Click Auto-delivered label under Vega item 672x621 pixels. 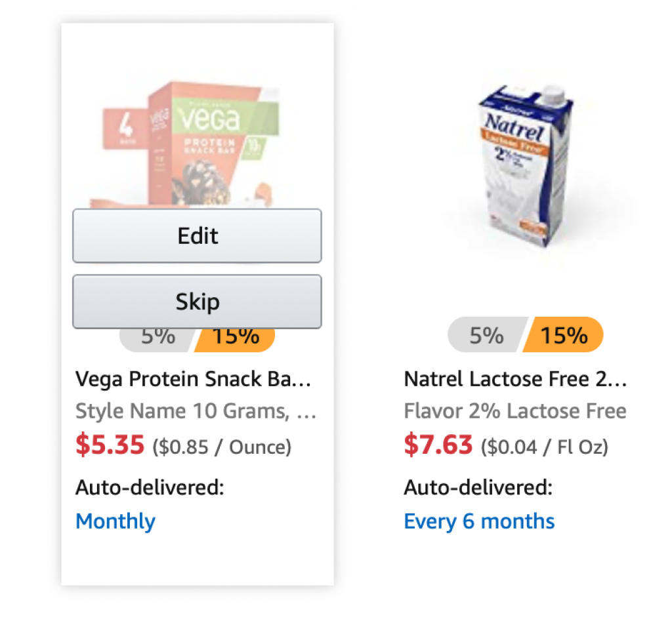tap(150, 487)
